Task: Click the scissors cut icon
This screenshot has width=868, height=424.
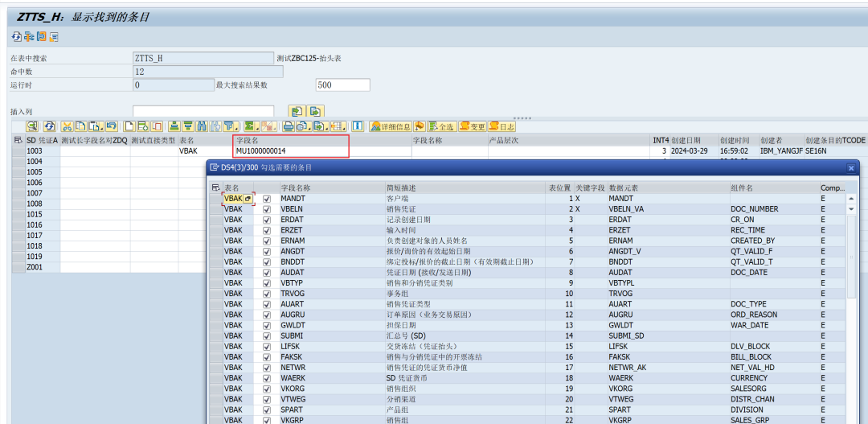Action: pos(67,126)
